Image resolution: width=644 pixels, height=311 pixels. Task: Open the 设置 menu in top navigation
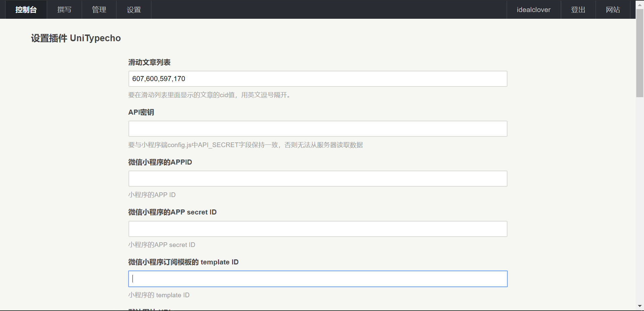(x=134, y=10)
